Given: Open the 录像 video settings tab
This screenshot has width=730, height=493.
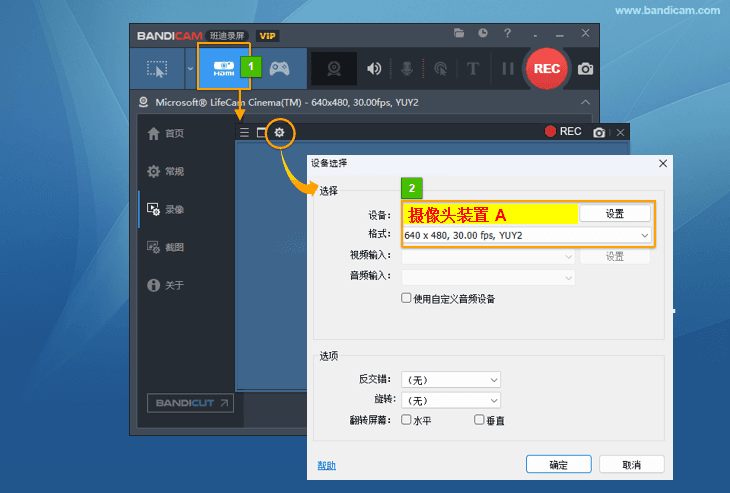Looking at the screenshot, I should [x=166, y=209].
